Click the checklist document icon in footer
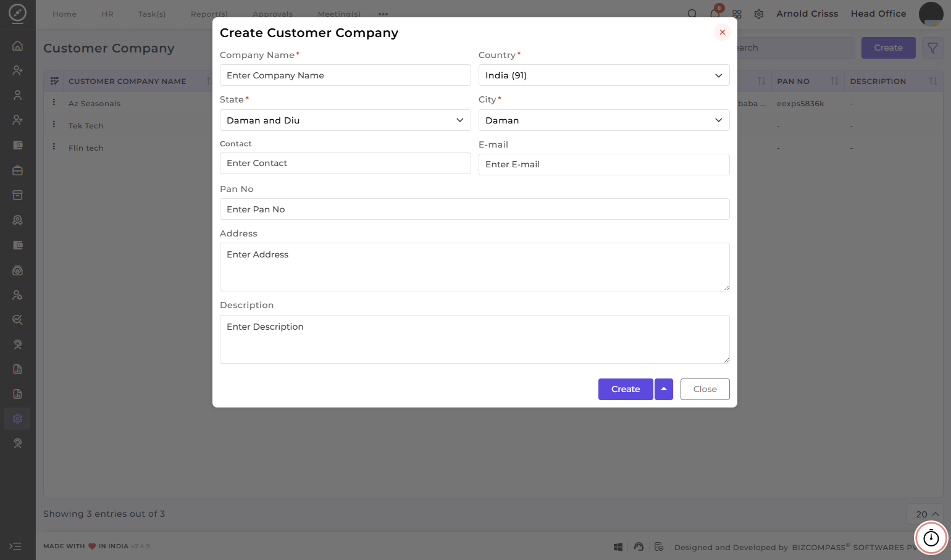Image resolution: width=951 pixels, height=560 pixels. [x=659, y=546]
